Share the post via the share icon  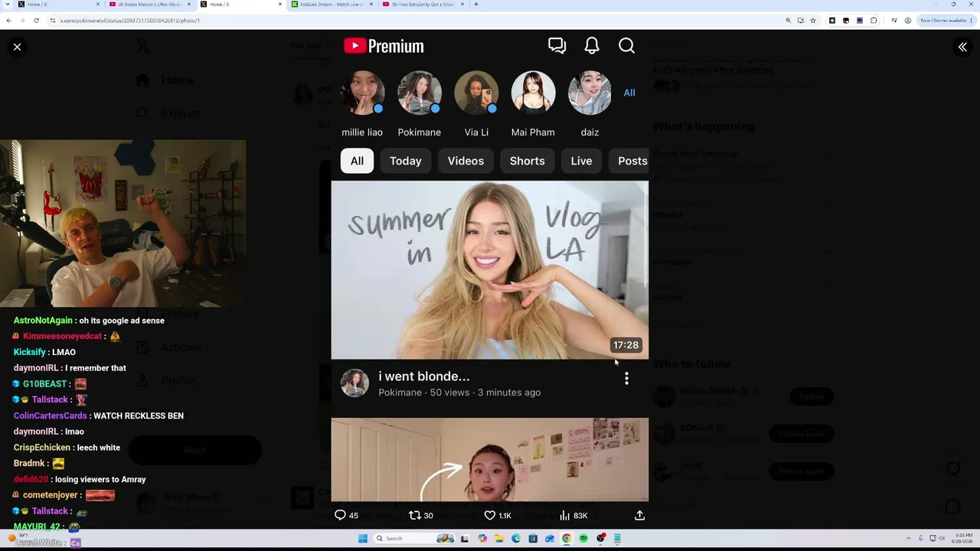pyautogui.click(x=639, y=516)
